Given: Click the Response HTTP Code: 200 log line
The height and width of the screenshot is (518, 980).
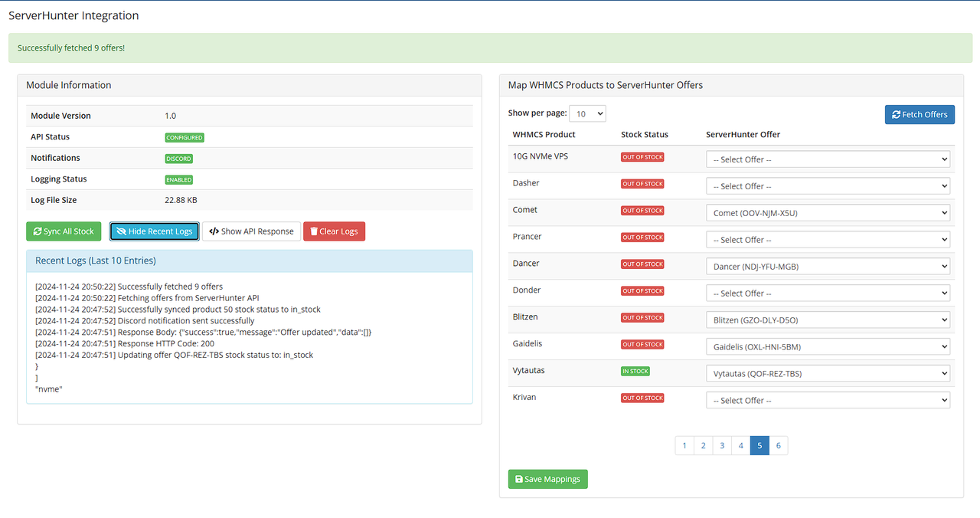Looking at the screenshot, I should coord(125,344).
